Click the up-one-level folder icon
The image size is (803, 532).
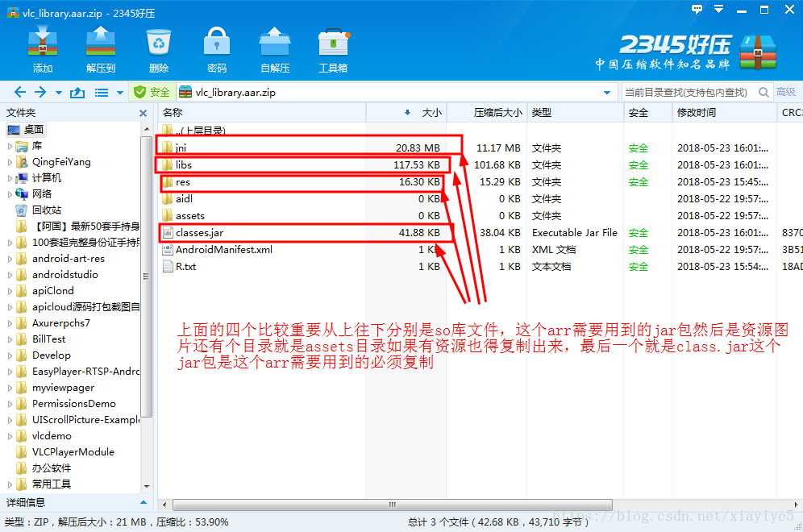(x=77, y=92)
